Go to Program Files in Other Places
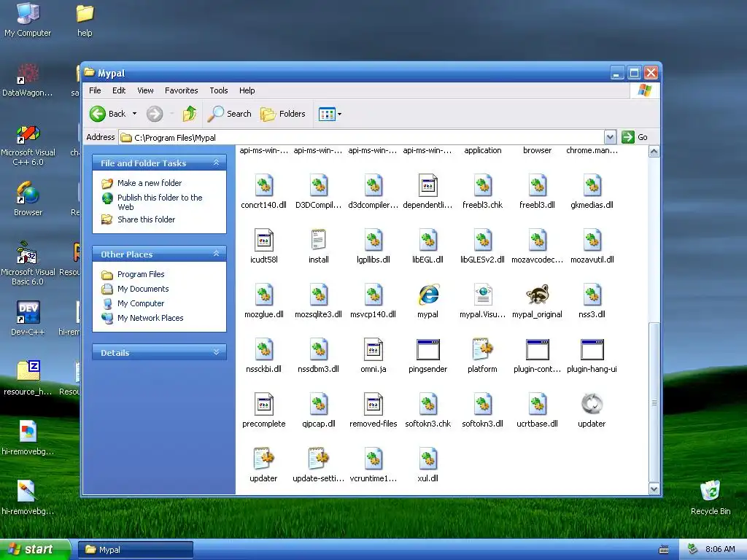This screenshot has width=747, height=560. tap(141, 274)
